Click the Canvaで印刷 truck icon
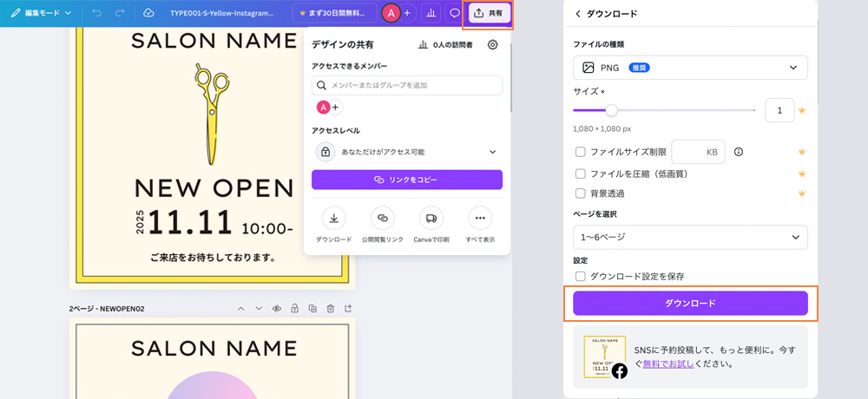 [431, 218]
